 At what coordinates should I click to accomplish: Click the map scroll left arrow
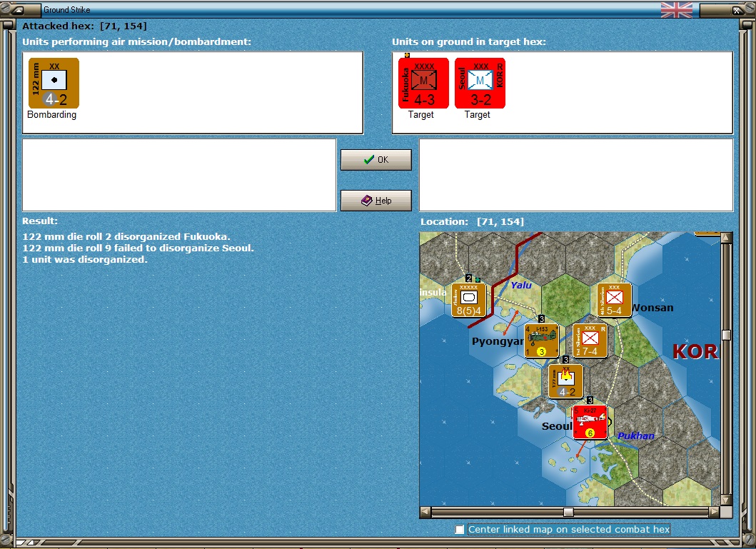click(425, 511)
